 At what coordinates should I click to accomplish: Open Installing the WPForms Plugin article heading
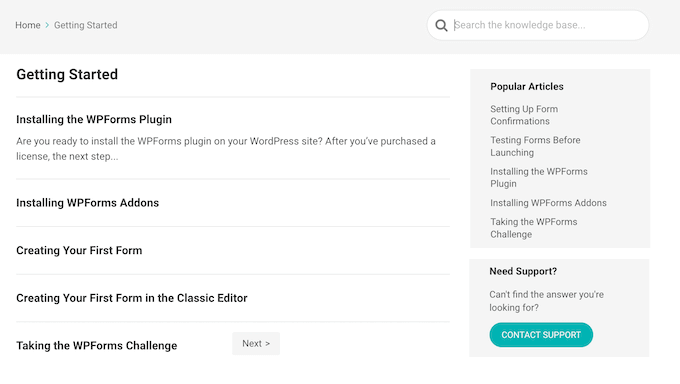pyautogui.click(x=94, y=119)
